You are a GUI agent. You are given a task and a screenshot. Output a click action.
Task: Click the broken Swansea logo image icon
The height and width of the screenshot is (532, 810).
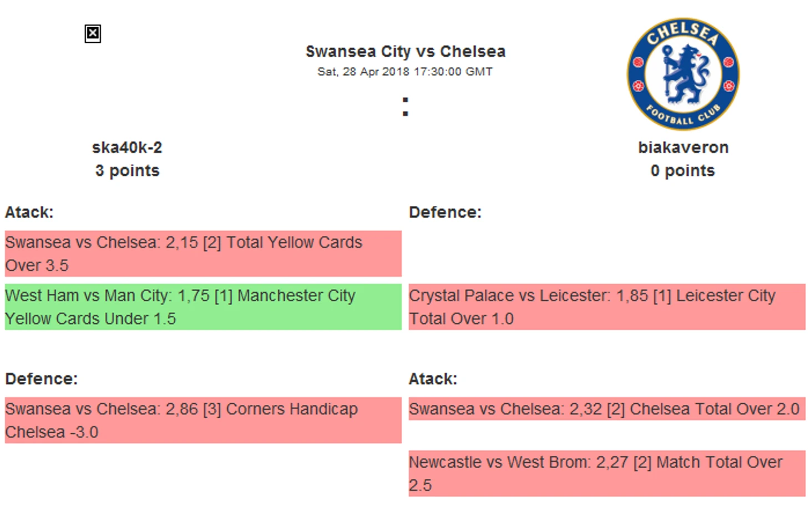[93, 34]
